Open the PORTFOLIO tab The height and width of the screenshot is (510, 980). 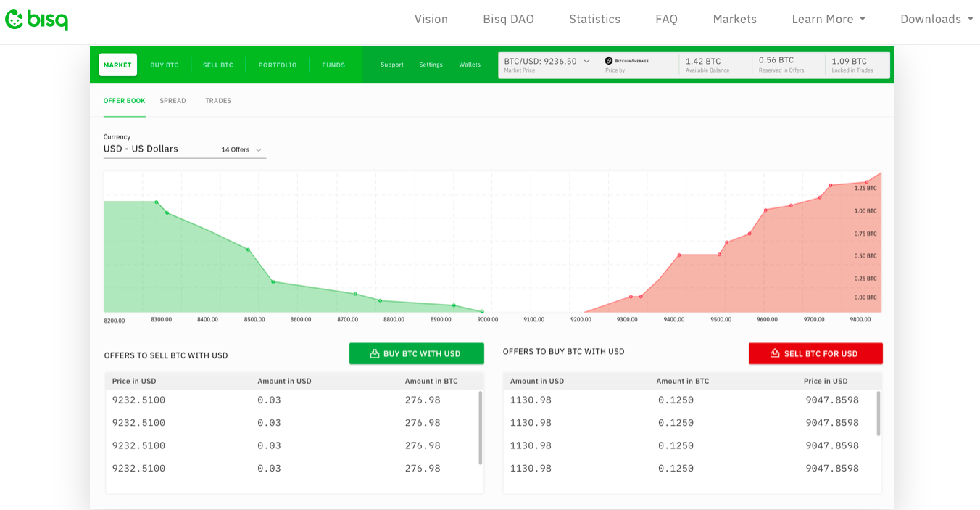(x=278, y=65)
